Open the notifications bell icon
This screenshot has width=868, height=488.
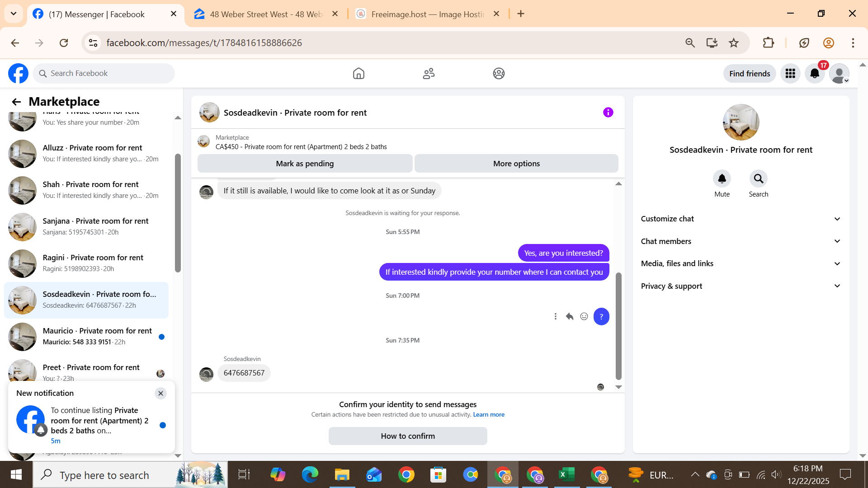(x=815, y=73)
